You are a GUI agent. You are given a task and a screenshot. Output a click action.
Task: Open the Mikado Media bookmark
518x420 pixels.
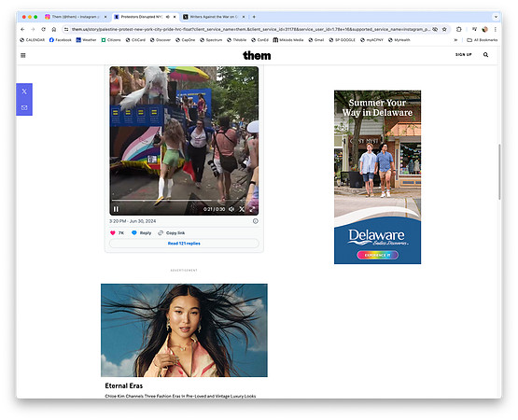288,40
